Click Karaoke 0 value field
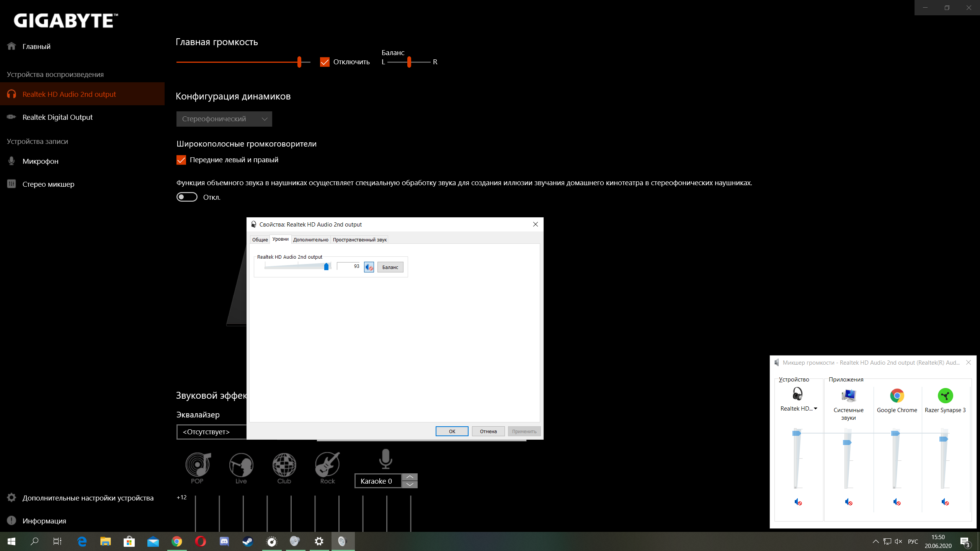 coord(378,481)
